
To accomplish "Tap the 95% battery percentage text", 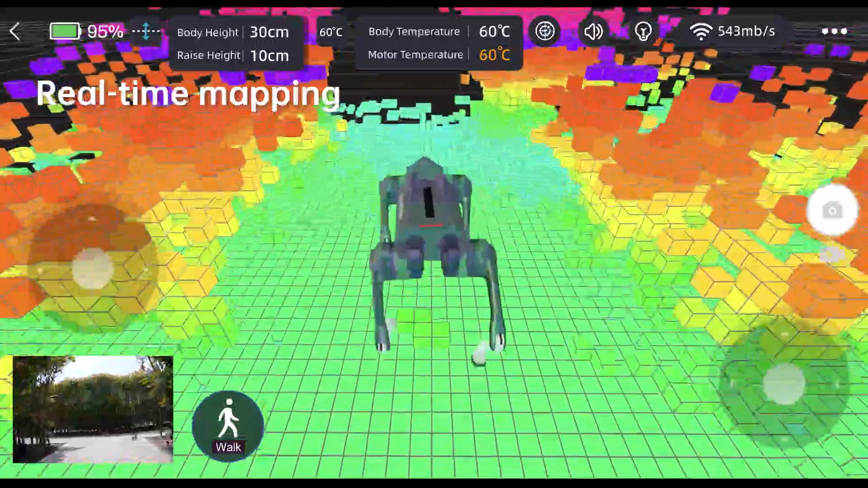I will click(x=105, y=31).
